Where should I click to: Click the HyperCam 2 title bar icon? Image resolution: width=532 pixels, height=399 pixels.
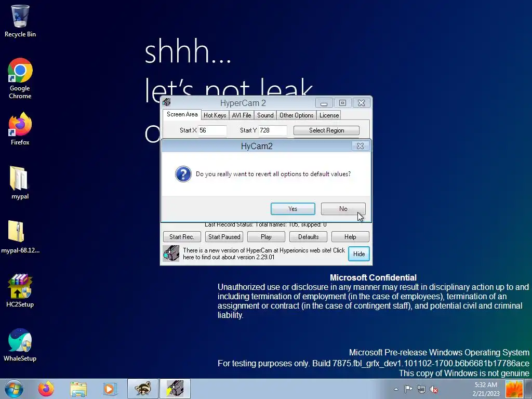[166, 102]
